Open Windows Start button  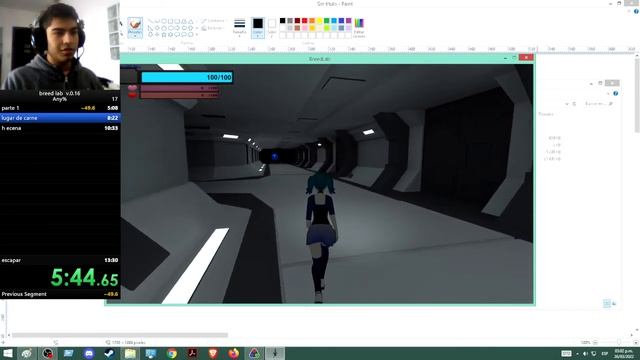pyautogui.click(x=7, y=353)
